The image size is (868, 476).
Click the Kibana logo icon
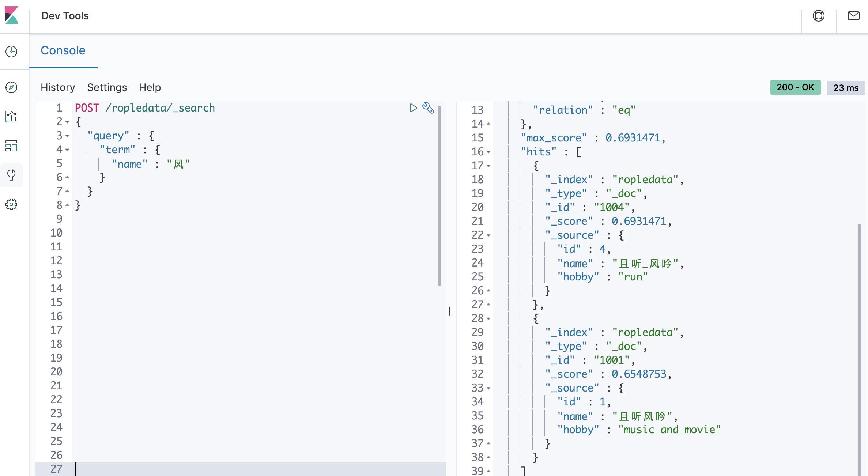click(x=11, y=15)
